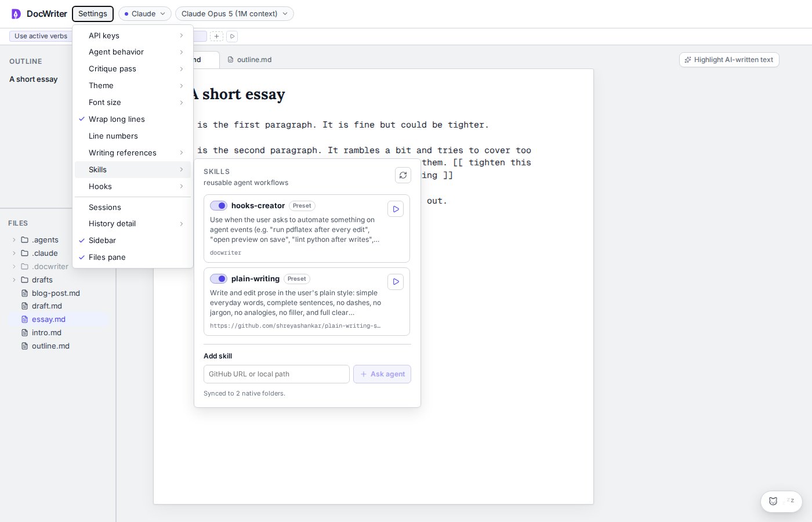Screen dimensions: 812x522
Task: Click the Ask agent button
Action: click(382, 374)
